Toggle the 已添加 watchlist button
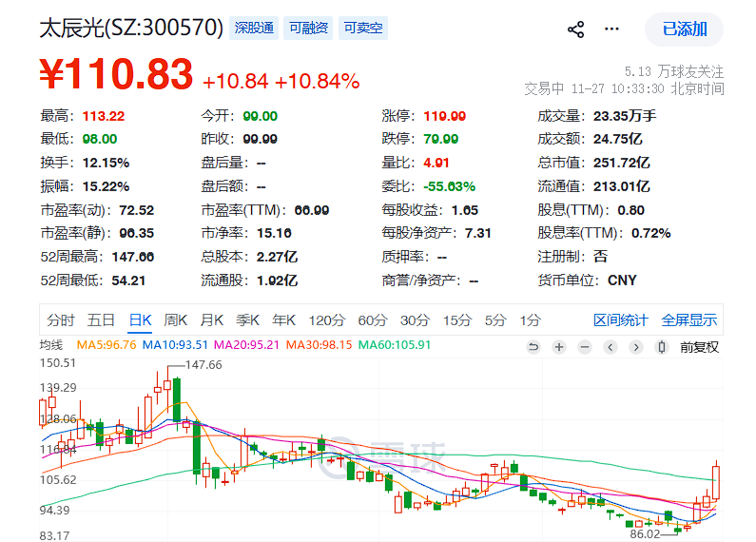Viewport: 756px width, 542px height. click(x=684, y=29)
